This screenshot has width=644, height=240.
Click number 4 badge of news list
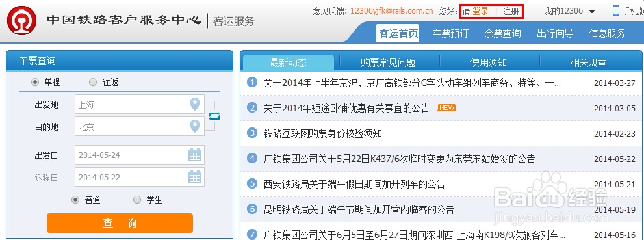click(x=251, y=158)
